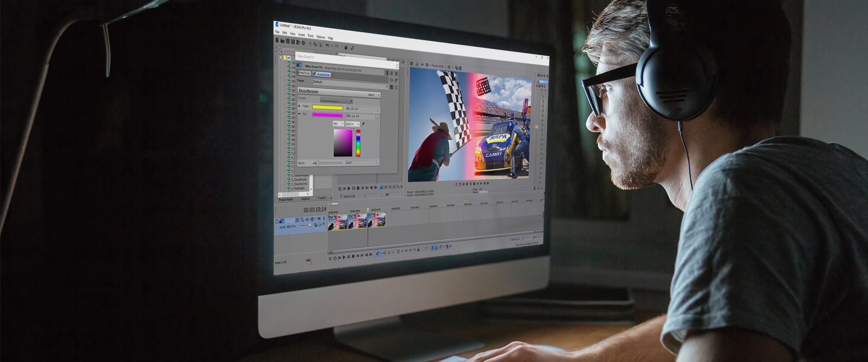Image resolution: width=868 pixels, height=362 pixels.
Task: Open the Tools menu
Action: tap(311, 36)
